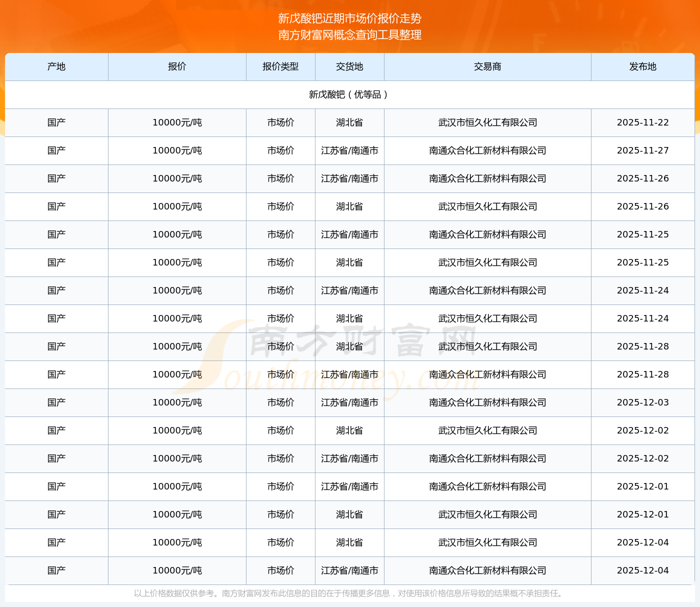Viewport: 700px width, 607px height.
Task: Click the 产地 column header
Action: point(56,66)
